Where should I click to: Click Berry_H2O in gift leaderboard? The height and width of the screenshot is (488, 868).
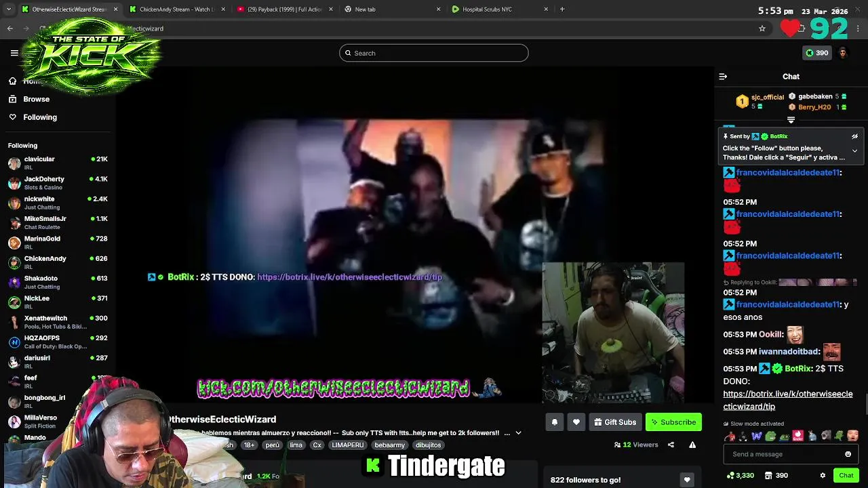click(814, 107)
